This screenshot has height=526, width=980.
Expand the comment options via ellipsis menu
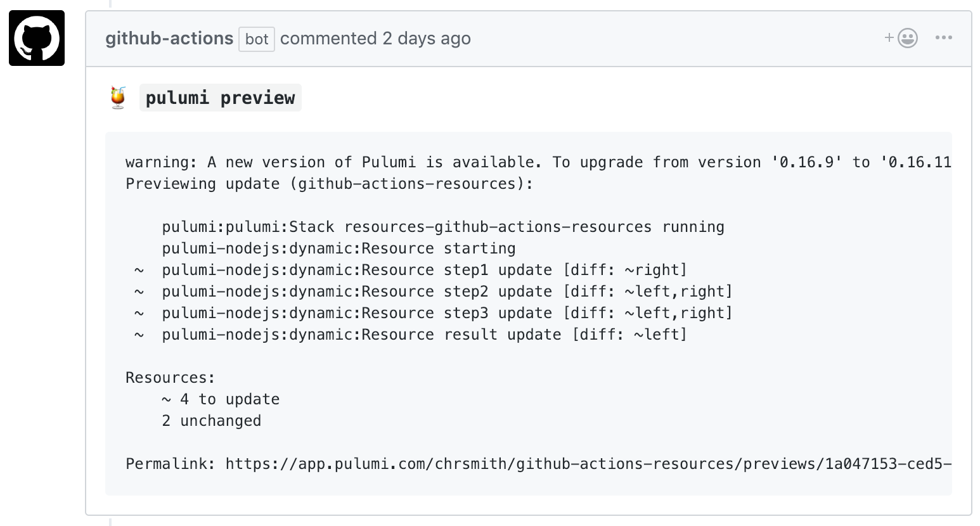tap(944, 38)
